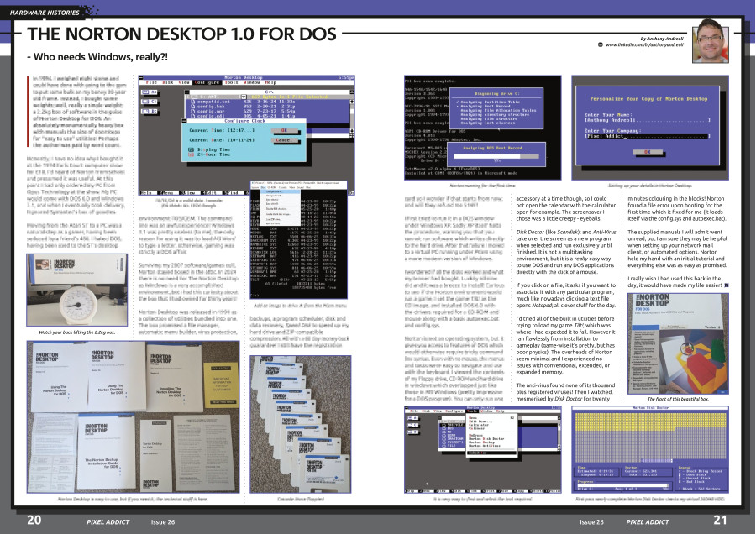
Task: Expand drive selector dropdown in C:\ window
Action: pyautogui.click(x=244, y=97)
